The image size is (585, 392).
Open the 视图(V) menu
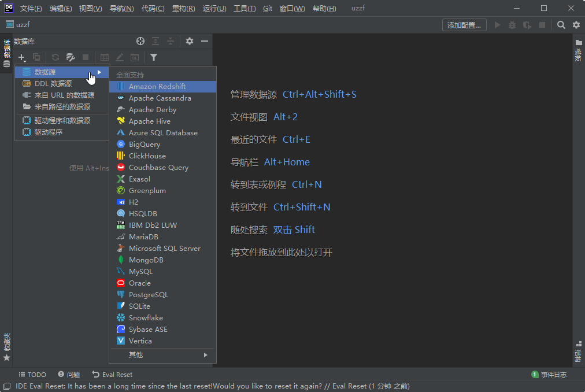90,8
